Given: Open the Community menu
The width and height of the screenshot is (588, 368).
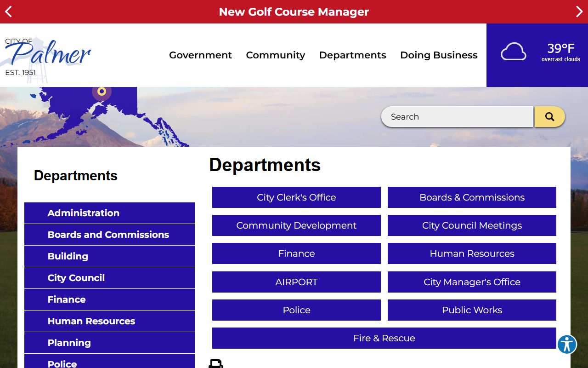Looking at the screenshot, I should click(x=276, y=55).
